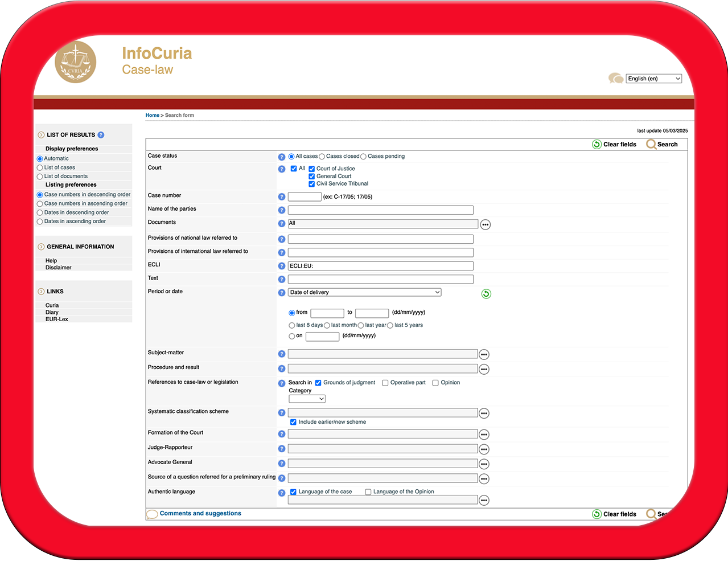Viewport: 728px width, 561px height.
Task: Open help icon for ECLI field
Action: tap(281, 266)
